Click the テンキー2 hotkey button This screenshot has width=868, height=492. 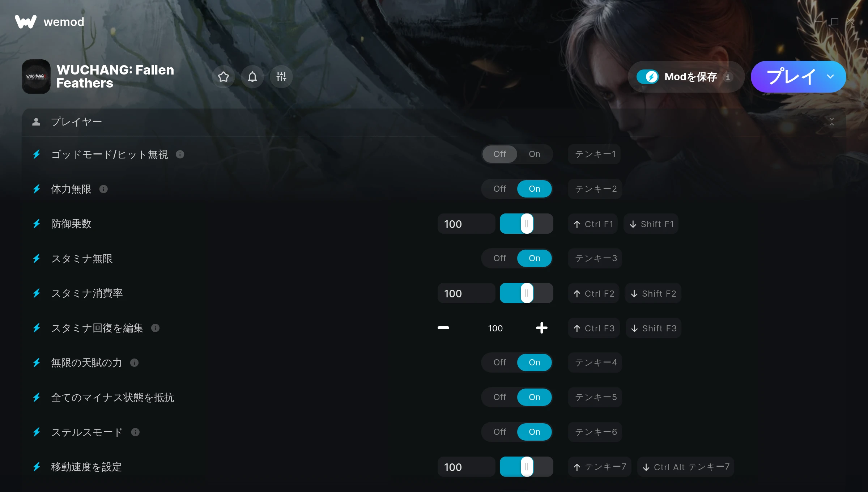[x=595, y=189]
